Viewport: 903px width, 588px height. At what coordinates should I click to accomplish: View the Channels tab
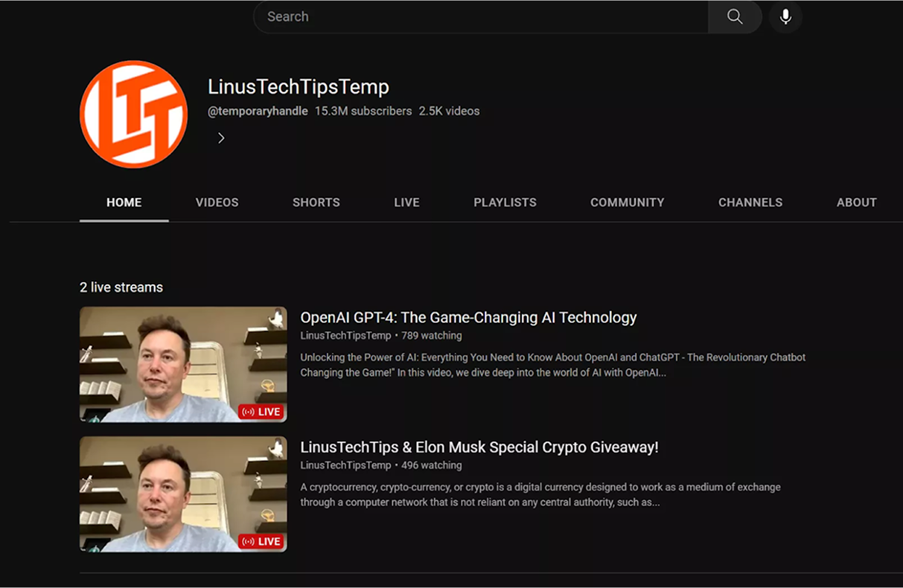[750, 202]
